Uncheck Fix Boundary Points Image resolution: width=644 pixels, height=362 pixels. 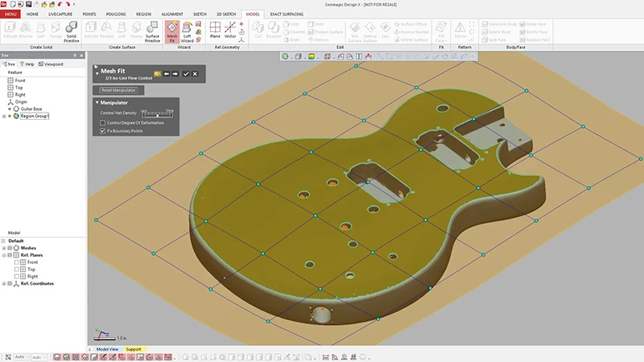click(102, 130)
